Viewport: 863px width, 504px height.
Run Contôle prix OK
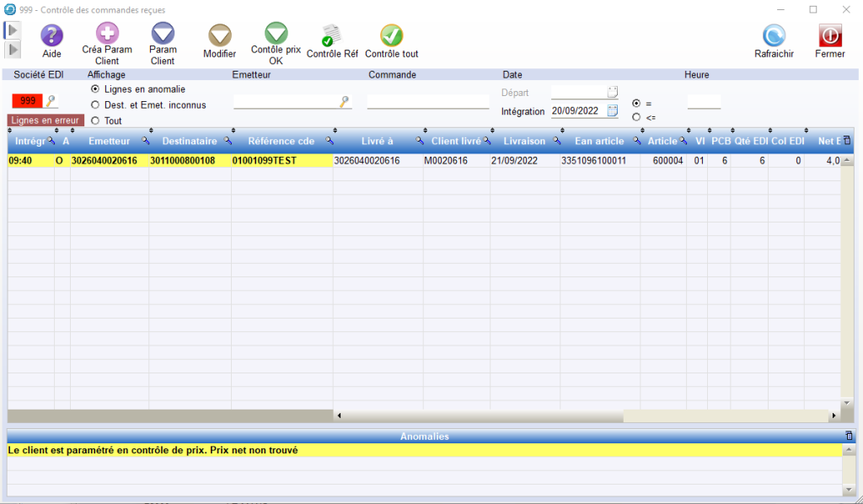[276, 34]
